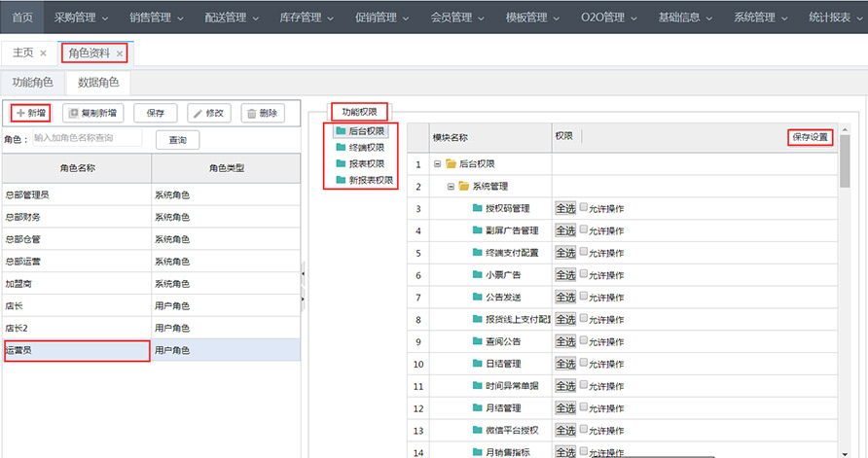
Task: Collapse the 系统管理 tree node
Action: 451,187
